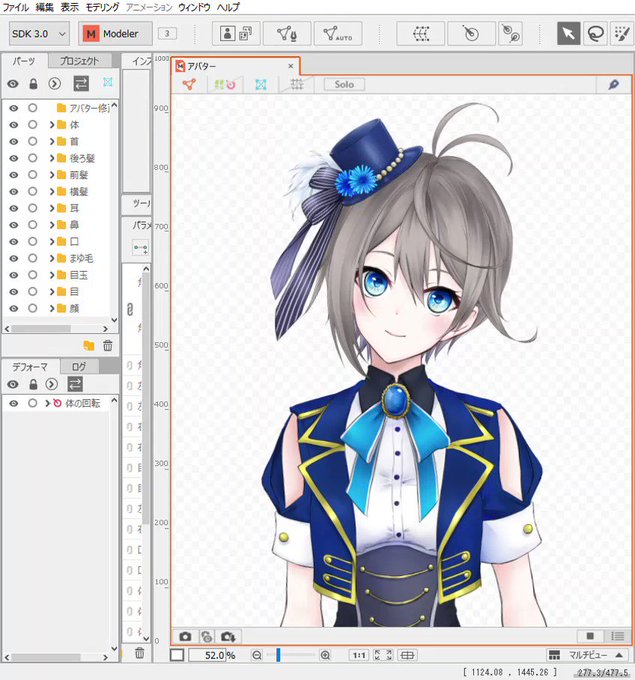Click the canvas zoom slider handle
This screenshot has height=680, width=635.
tap(278, 655)
